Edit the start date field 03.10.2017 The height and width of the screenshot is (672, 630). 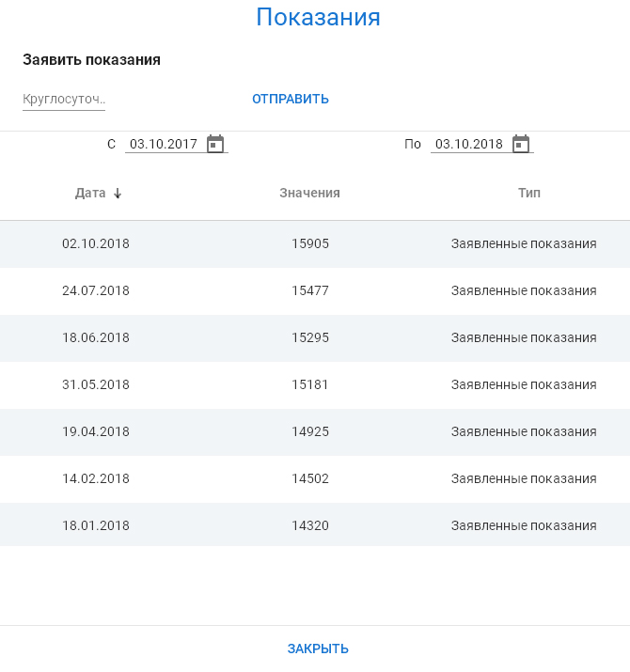164,145
